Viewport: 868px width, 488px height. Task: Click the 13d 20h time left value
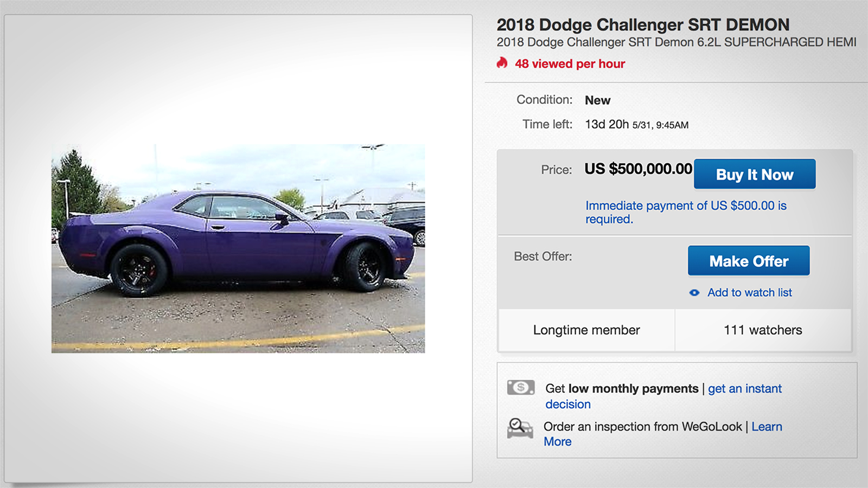(x=607, y=125)
